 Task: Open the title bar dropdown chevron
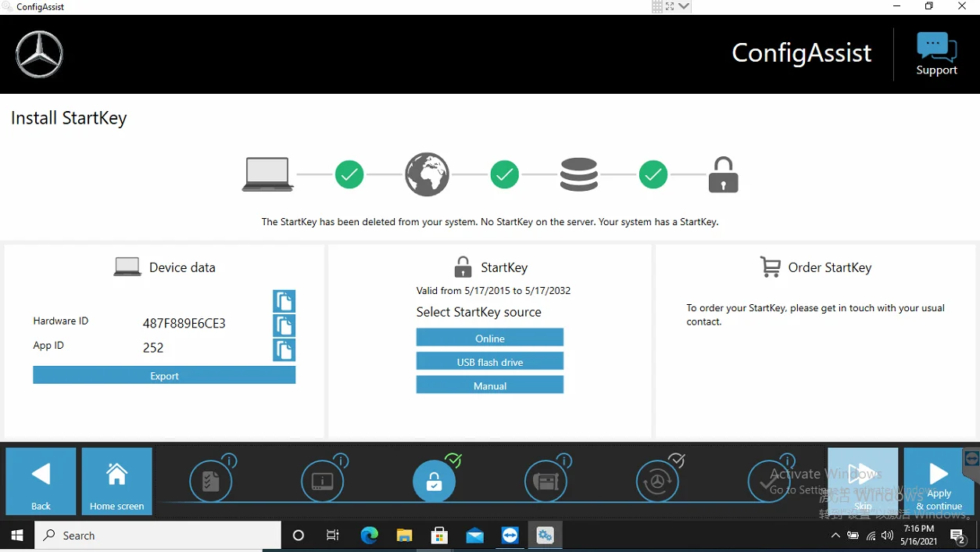tap(684, 6)
